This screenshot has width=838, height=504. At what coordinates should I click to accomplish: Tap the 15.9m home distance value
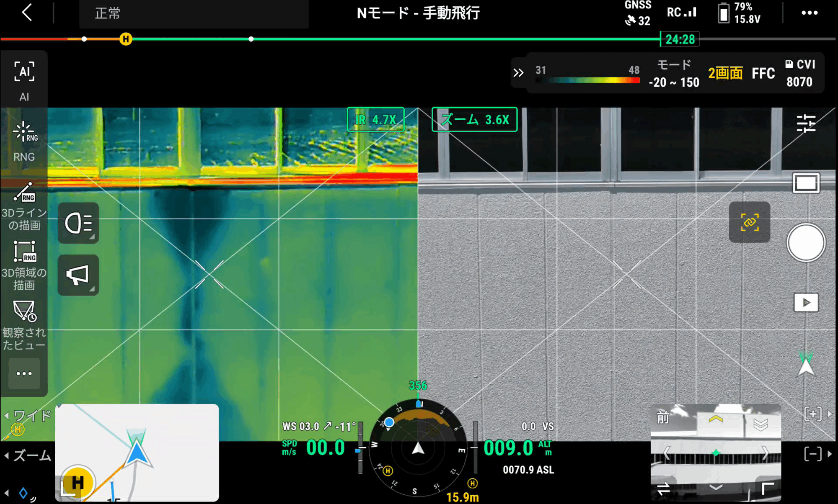pyautogui.click(x=462, y=497)
